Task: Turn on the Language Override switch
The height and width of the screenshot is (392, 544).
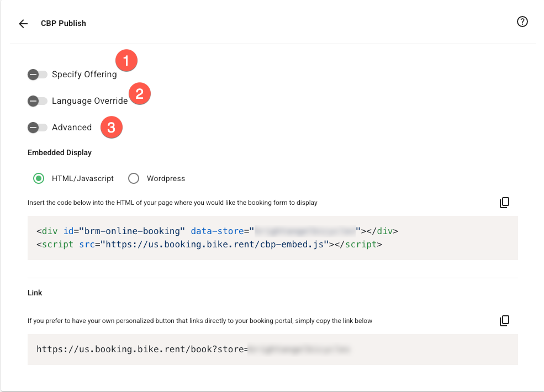Action: click(x=38, y=101)
